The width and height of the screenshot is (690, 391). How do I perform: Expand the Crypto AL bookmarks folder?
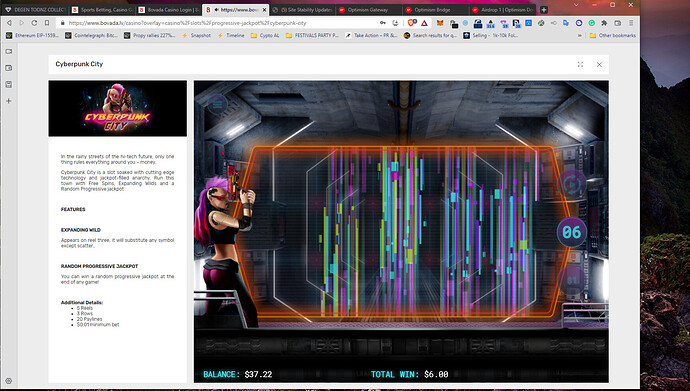point(265,35)
